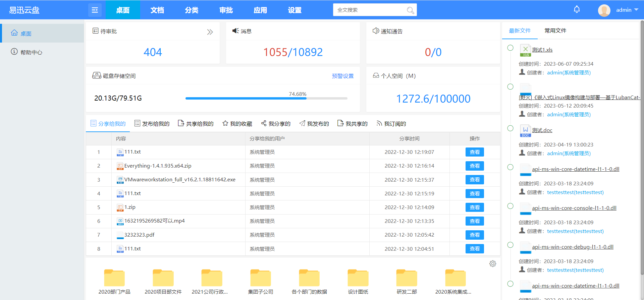This screenshot has width=644, height=300.
Task: Click the search magnifier icon
Action: (410, 10)
